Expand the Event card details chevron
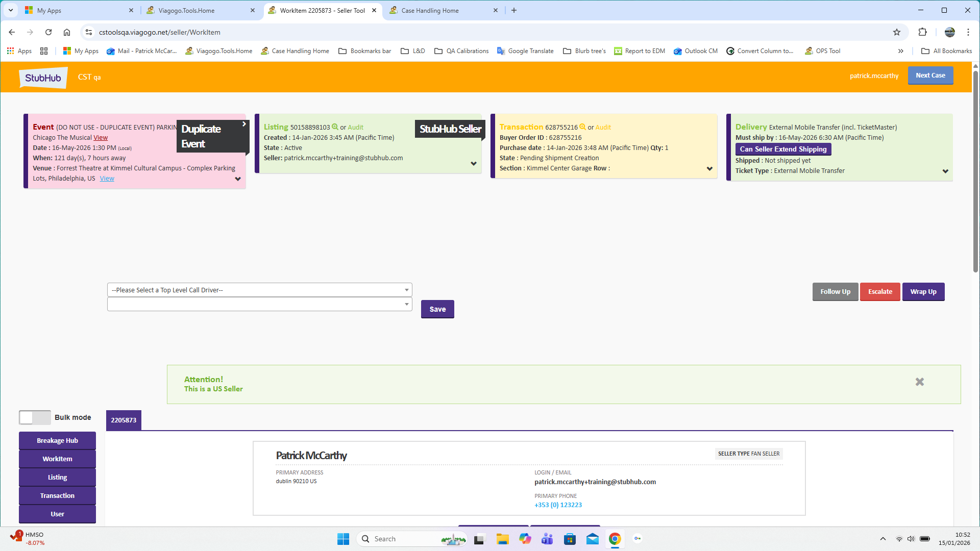Viewport: 980px width, 551px height. [x=238, y=179]
